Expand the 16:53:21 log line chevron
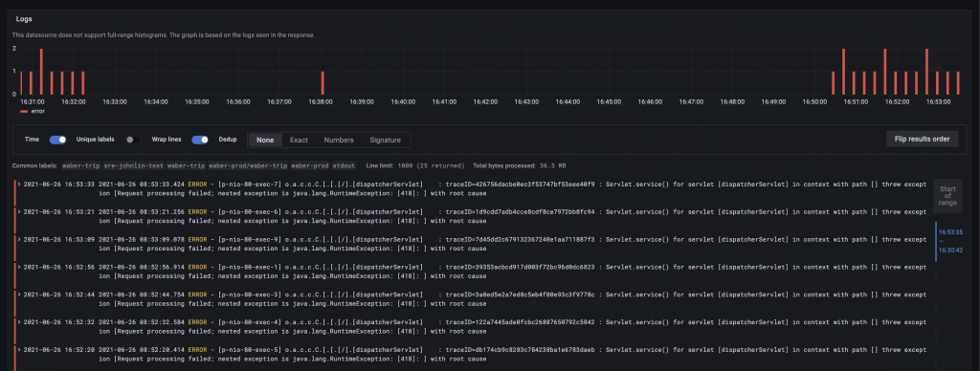Image resolution: width=980 pixels, height=371 pixels. click(19, 212)
